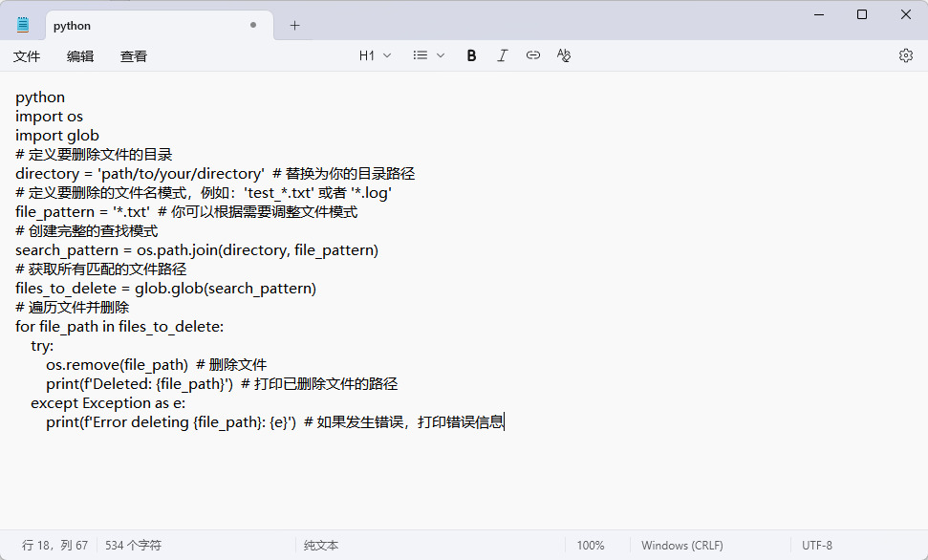Maximize the Notepad window

click(862, 14)
